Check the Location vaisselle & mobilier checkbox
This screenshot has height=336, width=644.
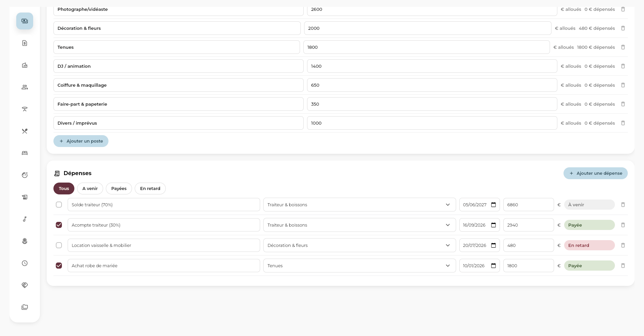(59, 245)
